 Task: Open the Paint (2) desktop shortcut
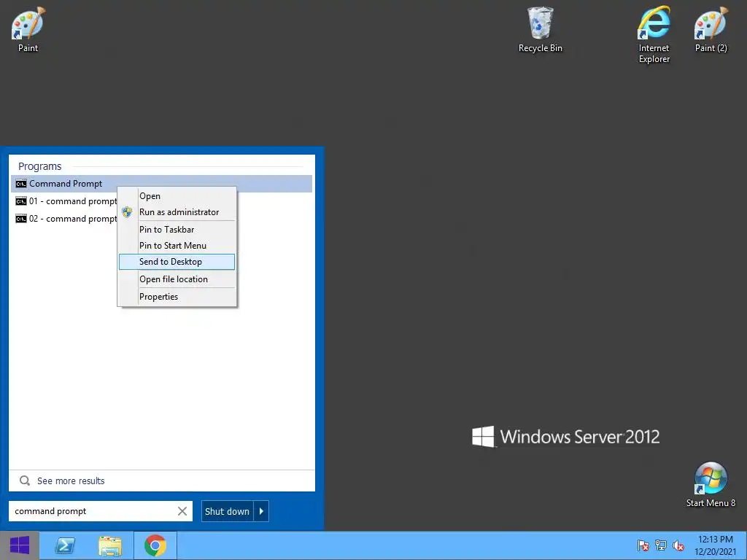[711, 29]
